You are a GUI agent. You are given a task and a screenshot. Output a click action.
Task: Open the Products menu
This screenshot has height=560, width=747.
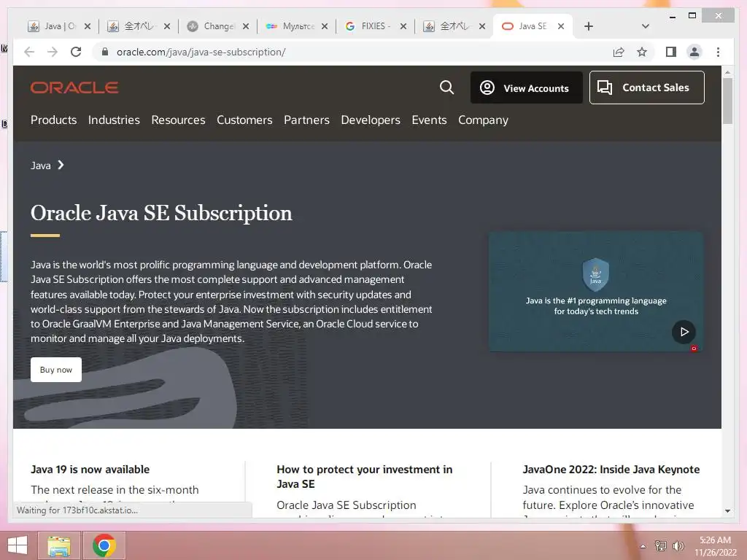point(53,120)
